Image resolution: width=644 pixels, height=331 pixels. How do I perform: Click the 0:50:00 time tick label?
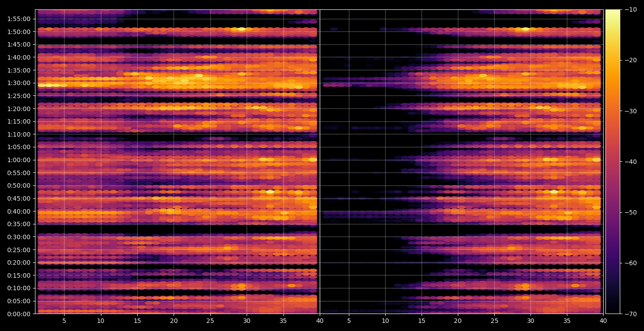point(19,185)
